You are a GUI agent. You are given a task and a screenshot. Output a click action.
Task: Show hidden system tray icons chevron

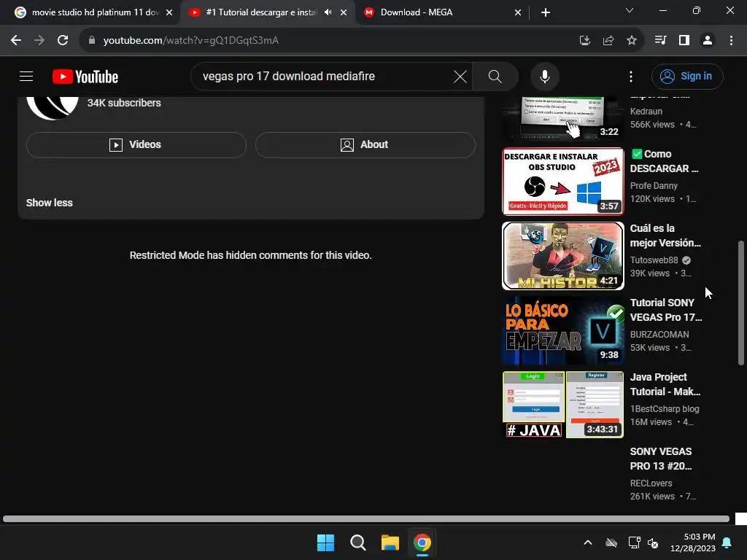pyautogui.click(x=588, y=542)
